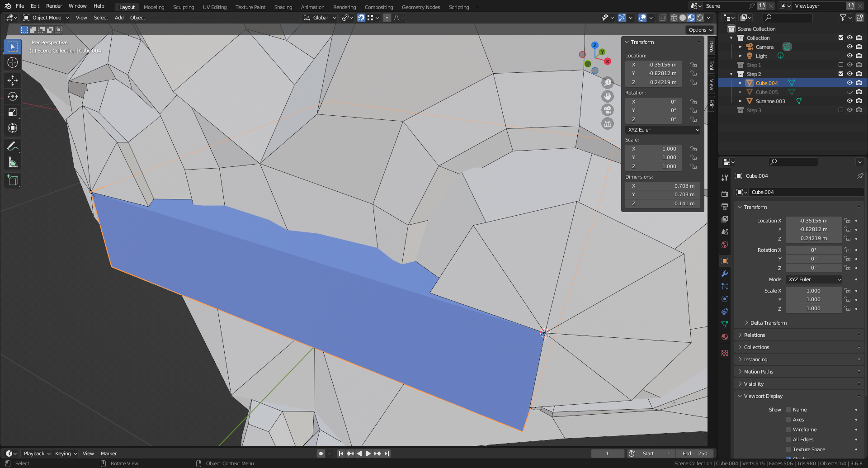This screenshot has height=468, width=868.
Task: Select the Annotate pencil tool
Action: tap(13, 146)
